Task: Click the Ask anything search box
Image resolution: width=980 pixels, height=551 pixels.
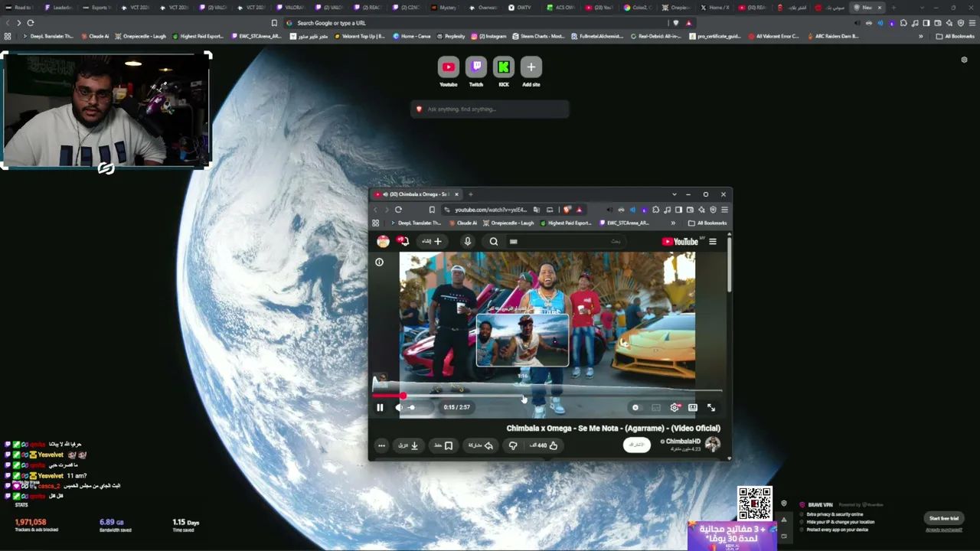Action: 490,109
